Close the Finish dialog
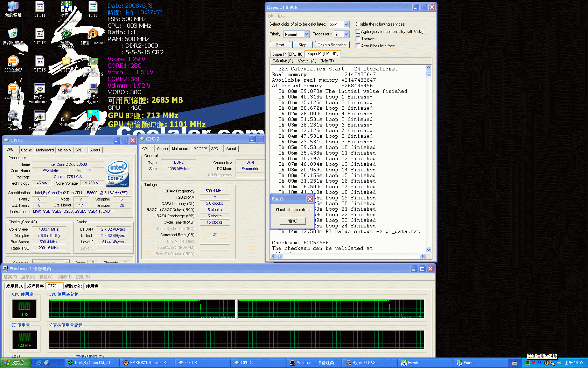 tap(310, 199)
